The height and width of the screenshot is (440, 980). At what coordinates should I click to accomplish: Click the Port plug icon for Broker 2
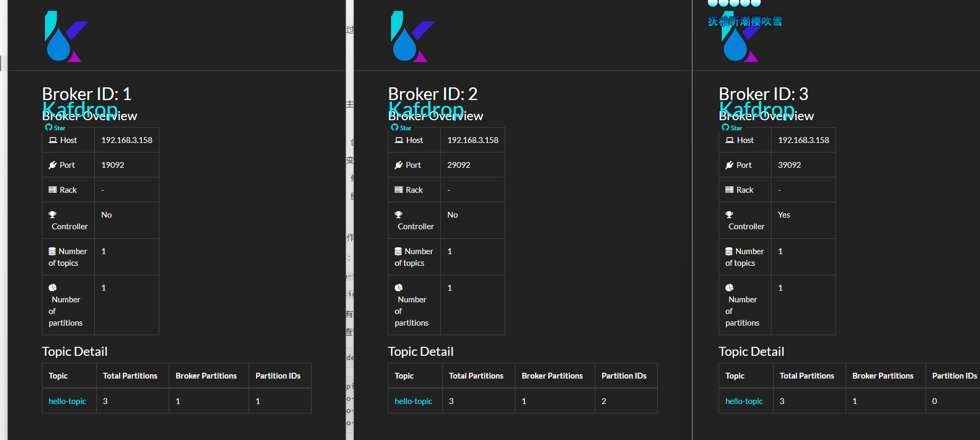(x=399, y=165)
